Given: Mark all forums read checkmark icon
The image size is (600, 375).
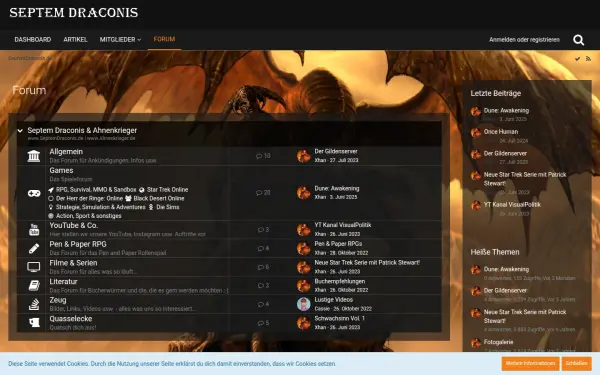Looking at the screenshot, I should tap(577, 59).
